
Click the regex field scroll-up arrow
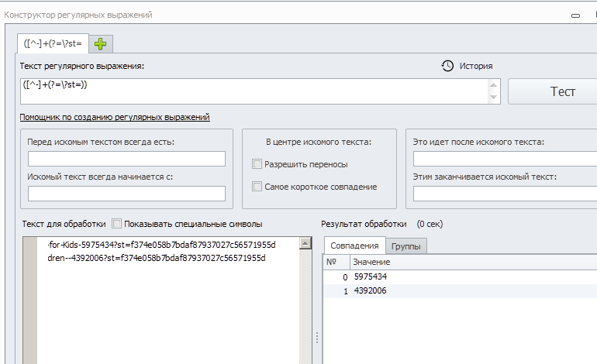click(493, 84)
